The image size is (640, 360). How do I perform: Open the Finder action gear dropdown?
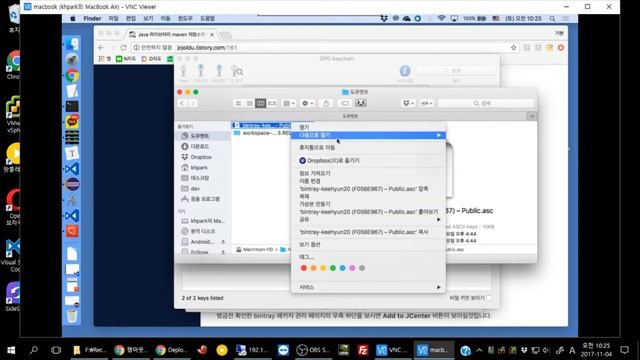click(x=307, y=103)
